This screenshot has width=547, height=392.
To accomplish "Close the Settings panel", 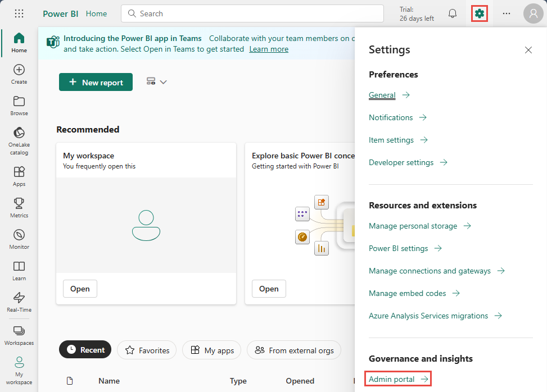I will [x=528, y=50].
